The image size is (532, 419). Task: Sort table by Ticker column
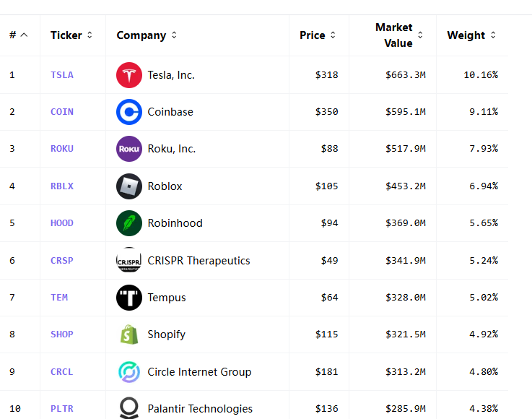71,35
